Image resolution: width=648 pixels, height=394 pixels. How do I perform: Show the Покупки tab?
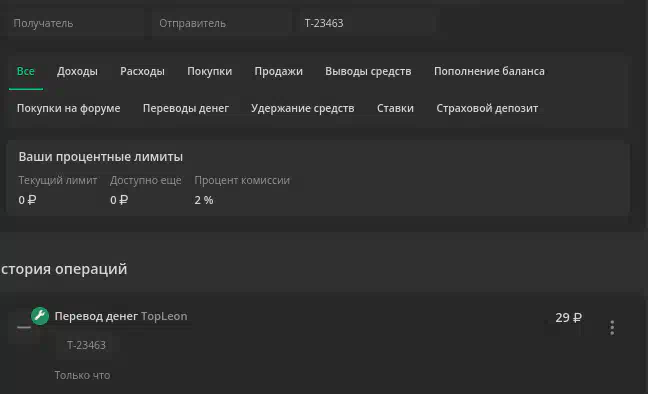click(x=210, y=72)
